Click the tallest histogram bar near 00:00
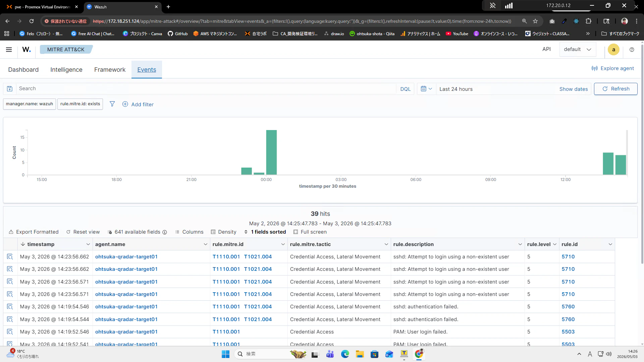This screenshot has width=644, height=362. click(x=271, y=152)
